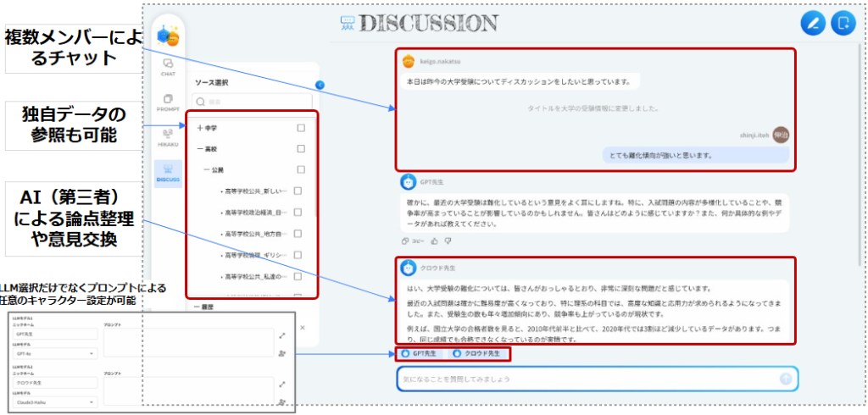Screen dimensions: 868x415
Task: Expand the 中学 tree node
Action: click(x=199, y=129)
